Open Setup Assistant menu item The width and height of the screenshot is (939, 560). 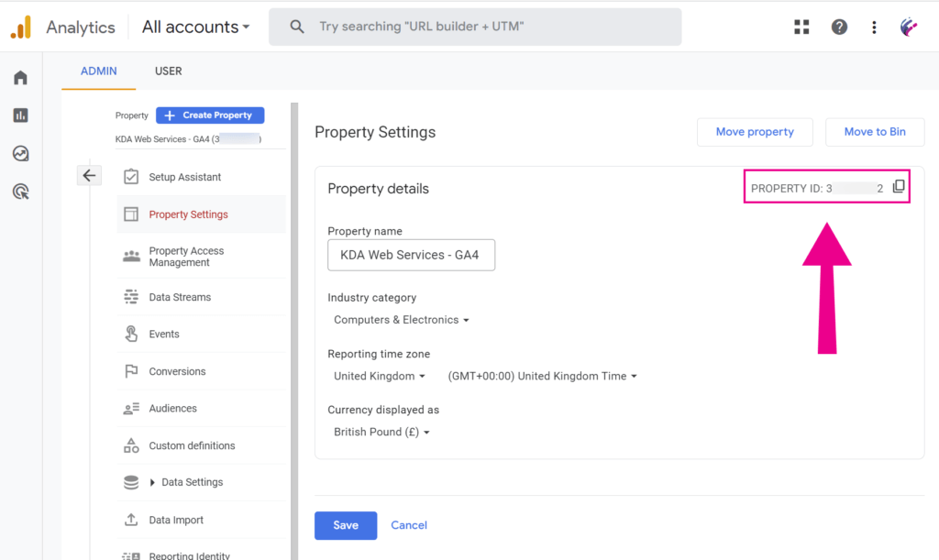click(x=201, y=177)
